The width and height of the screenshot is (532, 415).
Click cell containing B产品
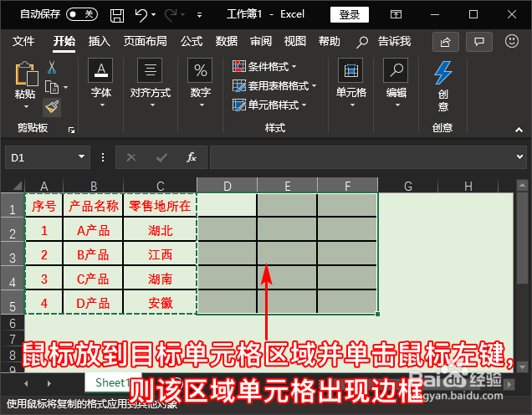[93, 255]
